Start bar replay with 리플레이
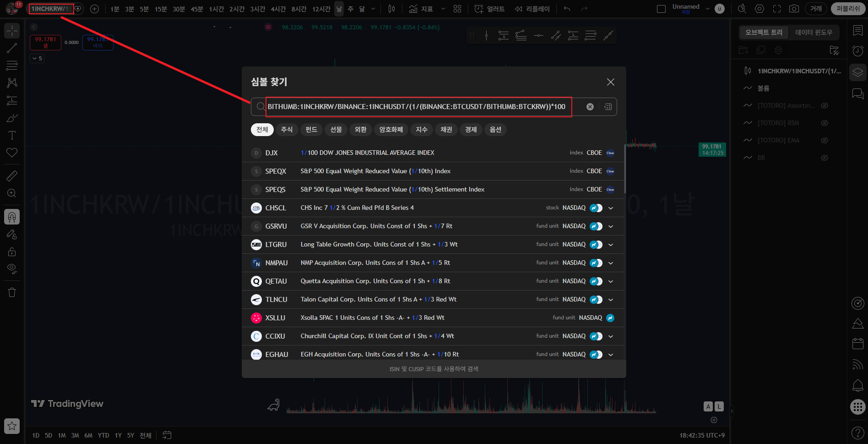Image resolution: width=868 pixels, height=444 pixels. 532,9
